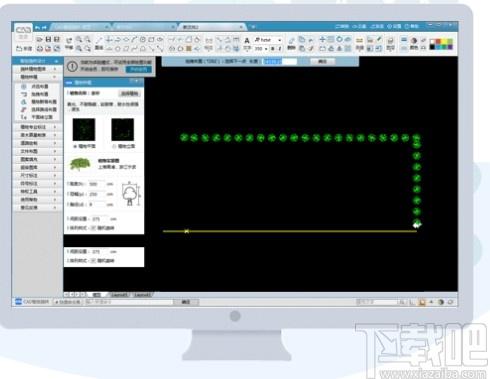Click the italic I formatting button
490x379 pixels.
point(279,49)
